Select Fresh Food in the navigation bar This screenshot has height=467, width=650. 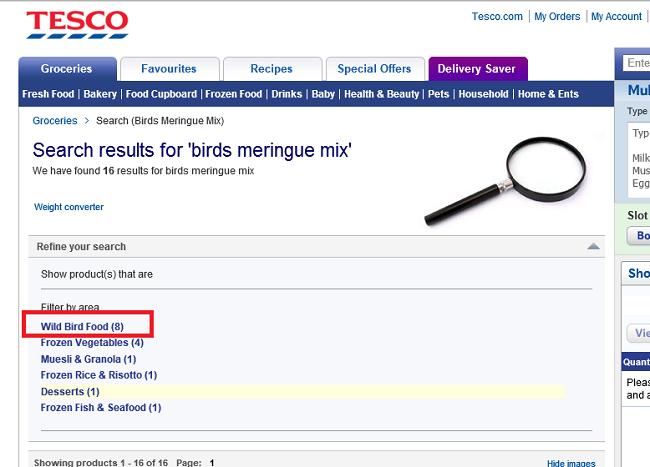[48, 94]
